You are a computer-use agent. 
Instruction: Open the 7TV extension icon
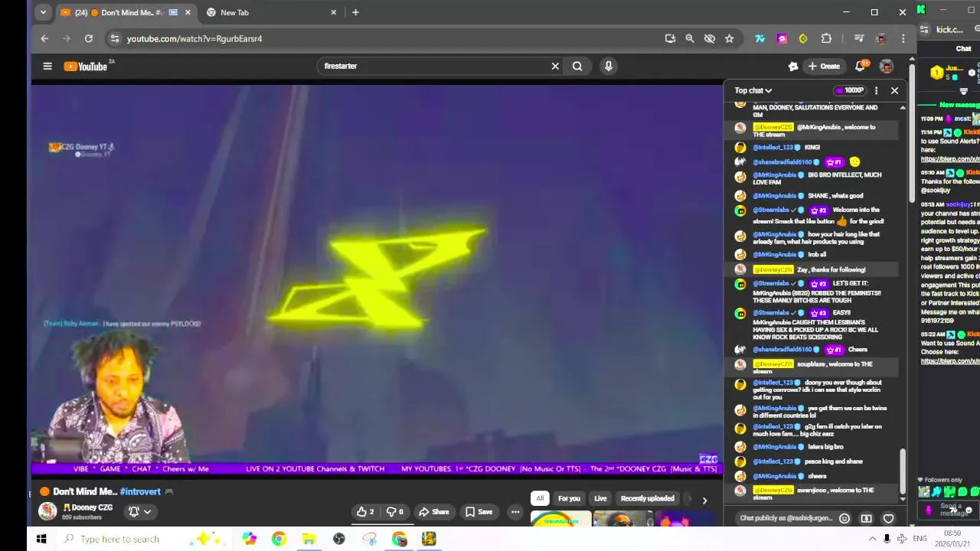759,38
